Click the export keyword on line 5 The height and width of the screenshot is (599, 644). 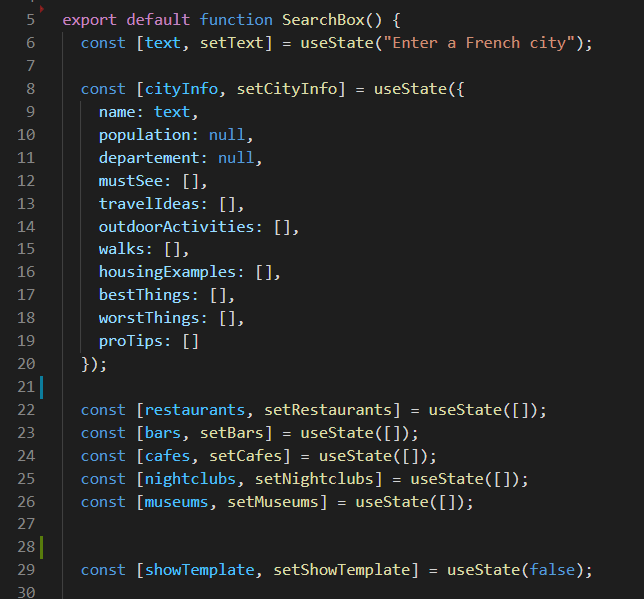click(90, 20)
